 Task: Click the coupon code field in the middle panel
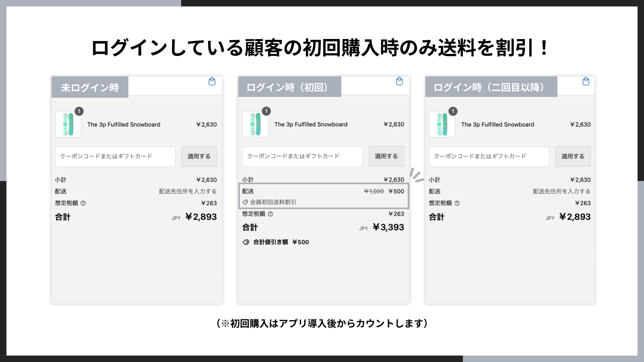[x=302, y=156]
